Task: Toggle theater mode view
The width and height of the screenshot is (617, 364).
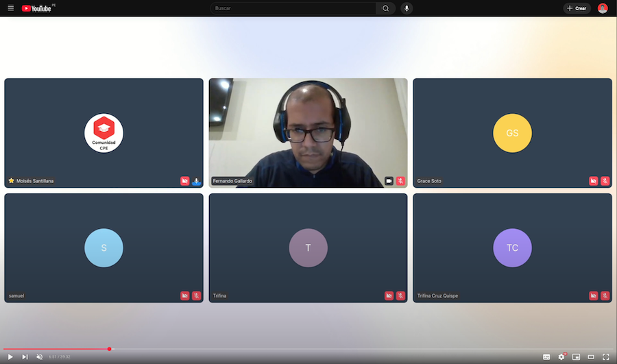Action: 591,356
